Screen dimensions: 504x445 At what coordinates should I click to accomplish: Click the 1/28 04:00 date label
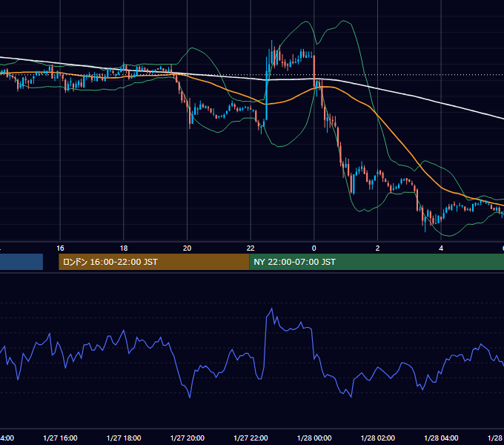click(x=441, y=438)
